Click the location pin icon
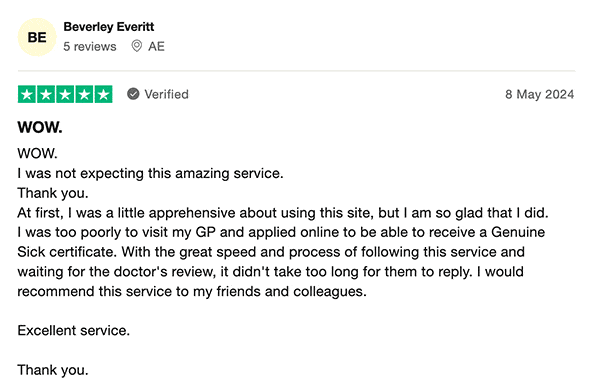 pos(136,46)
